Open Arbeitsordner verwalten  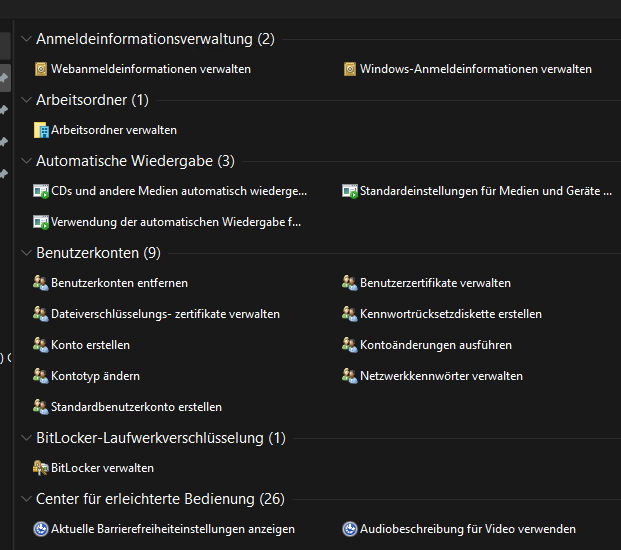(114, 130)
